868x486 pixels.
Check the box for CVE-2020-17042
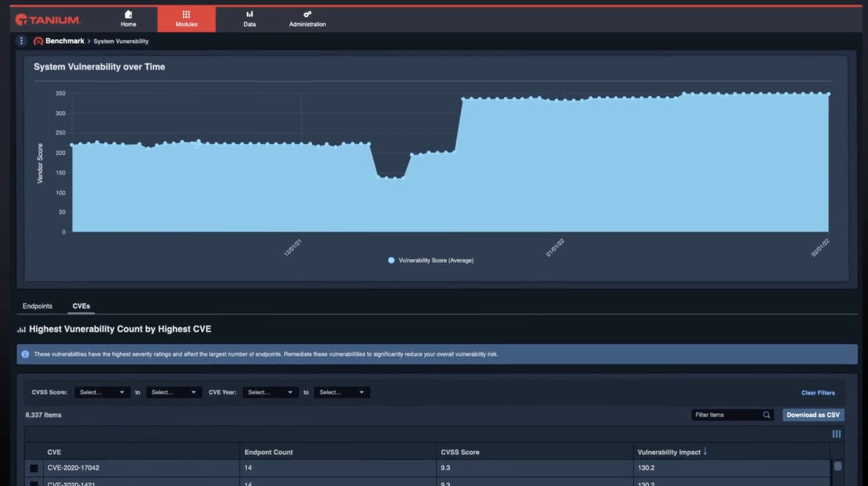pos(33,469)
